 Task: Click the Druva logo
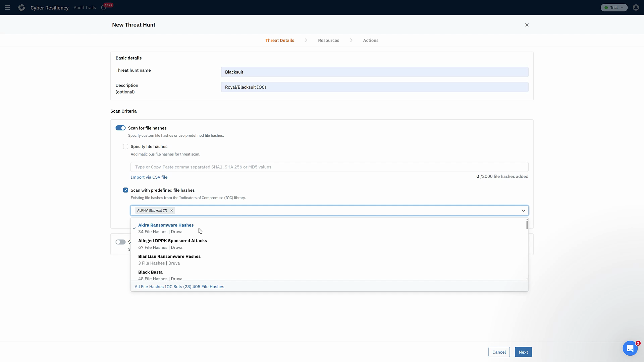click(x=21, y=7)
